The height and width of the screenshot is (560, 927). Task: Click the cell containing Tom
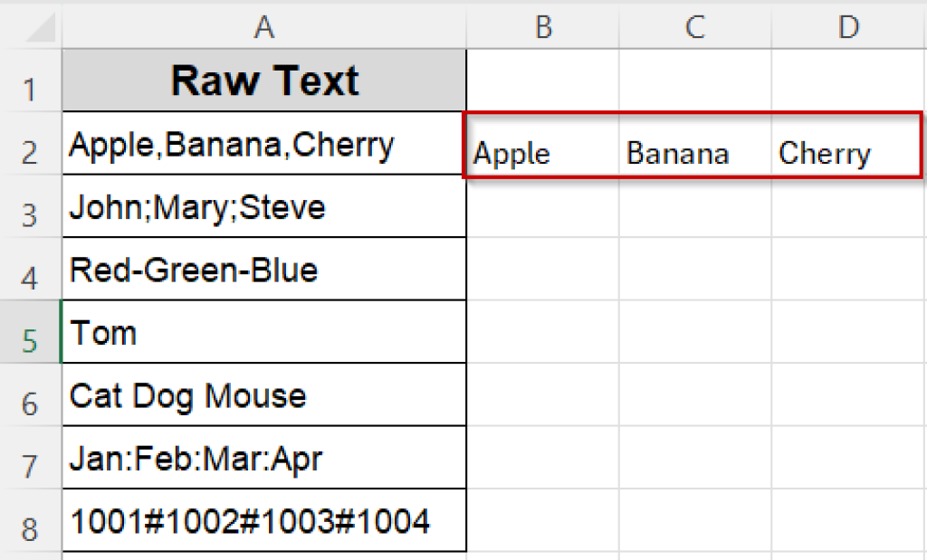coord(263,332)
